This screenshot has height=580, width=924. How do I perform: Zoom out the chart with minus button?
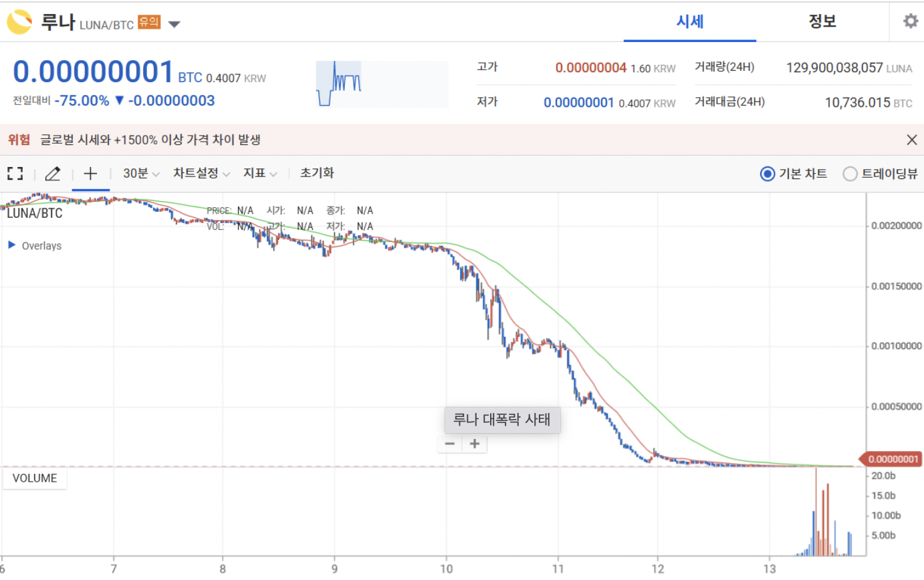pos(450,444)
